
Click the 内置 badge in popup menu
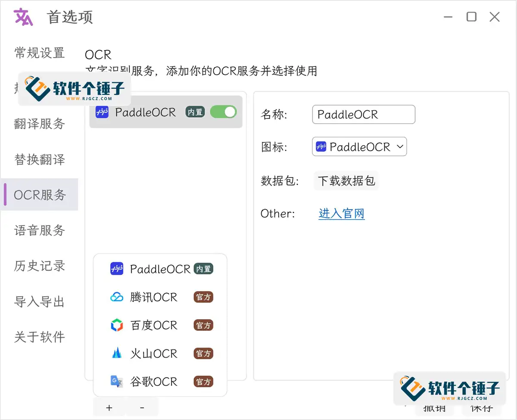(x=203, y=269)
